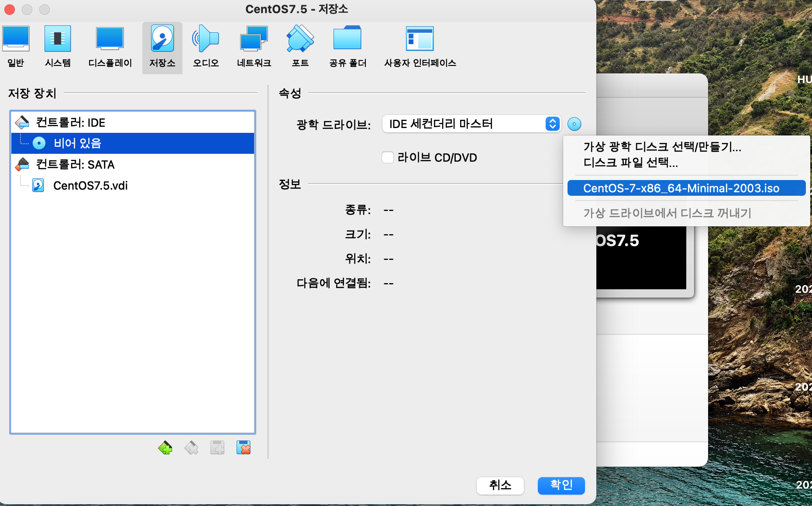Click the SATA controller icon

pos(22,164)
